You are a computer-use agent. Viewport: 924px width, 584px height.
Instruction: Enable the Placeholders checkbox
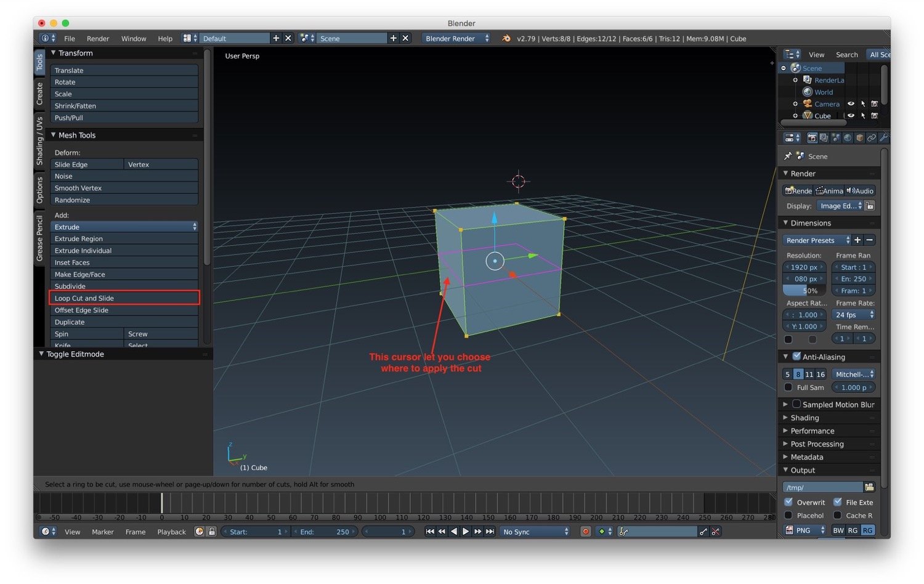(x=788, y=515)
